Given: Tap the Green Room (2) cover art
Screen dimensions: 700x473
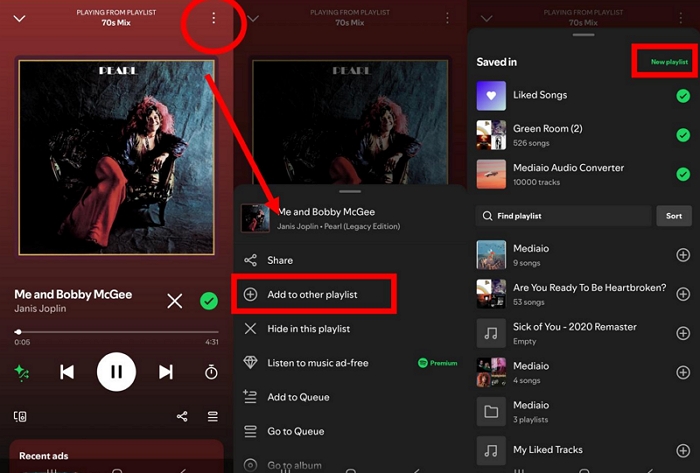Looking at the screenshot, I should pyautogui.click(x=491, y=135).
